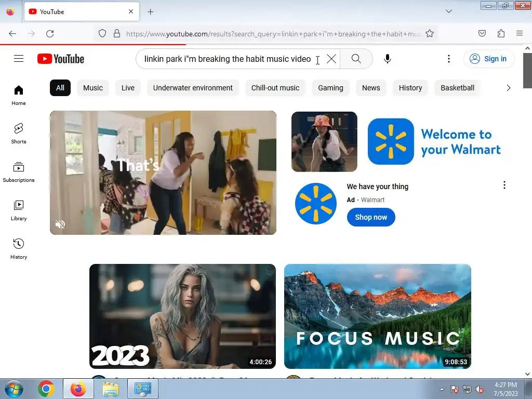The width and height of the screenshot is (532, 399).
Task: Go back with browser back arrow
Action: (12, 34)
